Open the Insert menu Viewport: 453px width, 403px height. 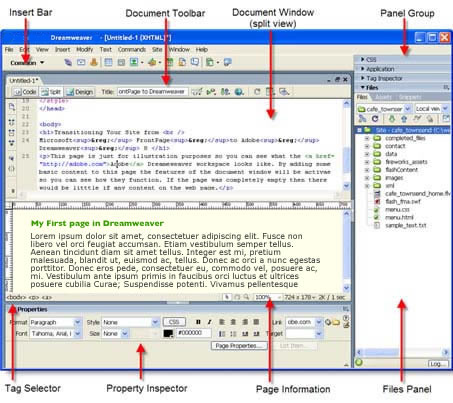click(x=63, y=49)
